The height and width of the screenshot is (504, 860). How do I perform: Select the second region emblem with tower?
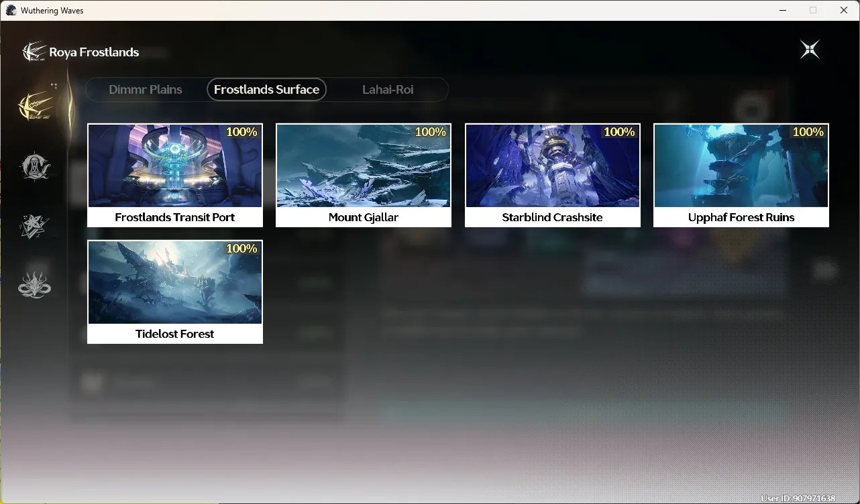click(34, 166)
